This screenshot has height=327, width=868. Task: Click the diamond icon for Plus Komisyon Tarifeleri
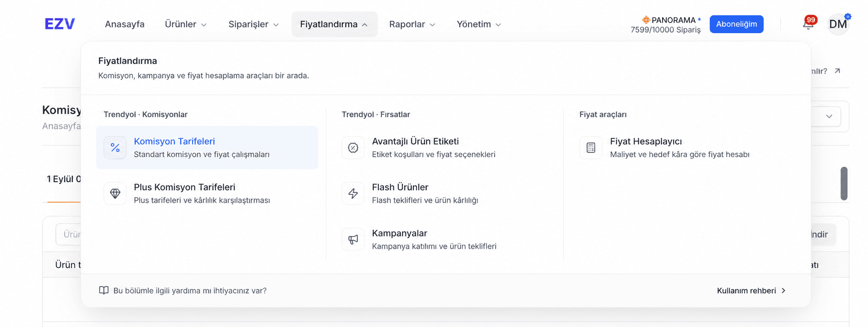click(x=115, y=193)
